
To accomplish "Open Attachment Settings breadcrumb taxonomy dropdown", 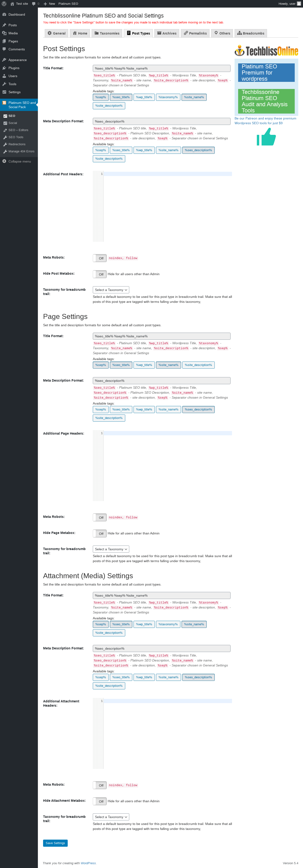I will click(x=111, y=817).
